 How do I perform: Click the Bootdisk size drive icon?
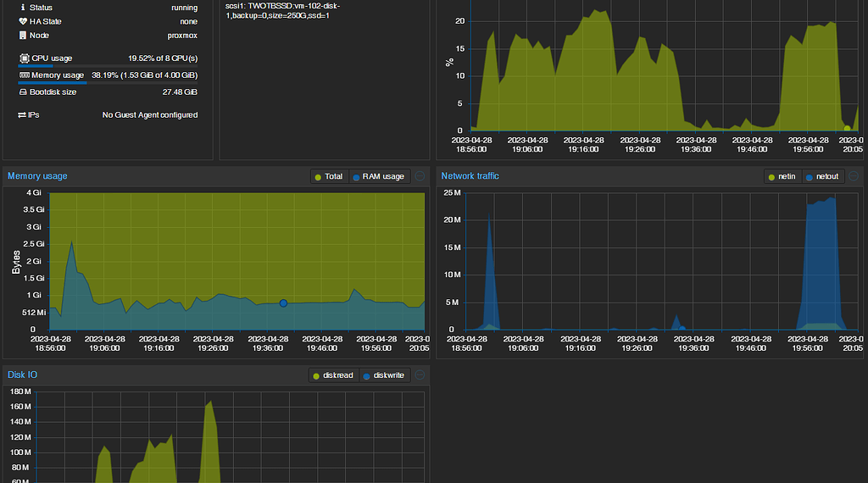click(24, 92)
